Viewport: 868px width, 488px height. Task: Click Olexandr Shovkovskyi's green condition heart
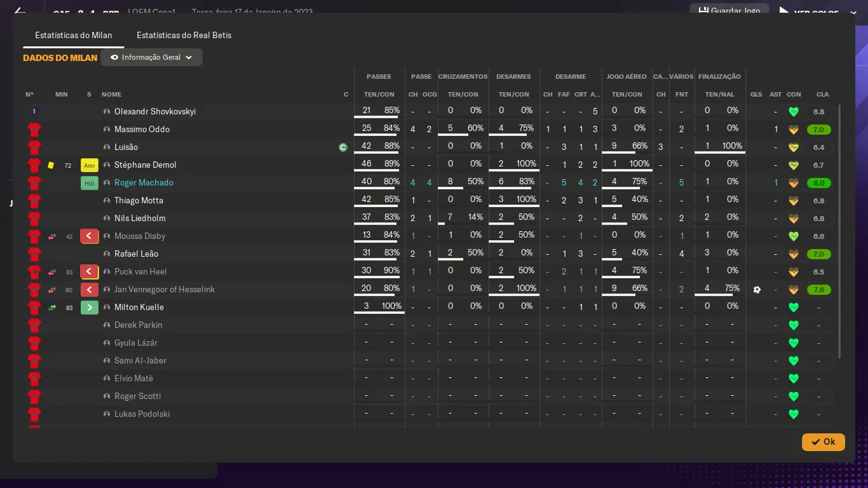(793, 112)
